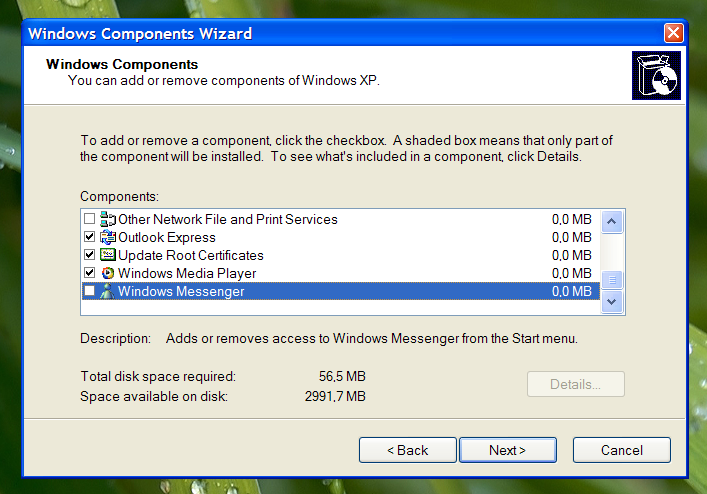Click the Outlook Express icon

coord(107,237)
